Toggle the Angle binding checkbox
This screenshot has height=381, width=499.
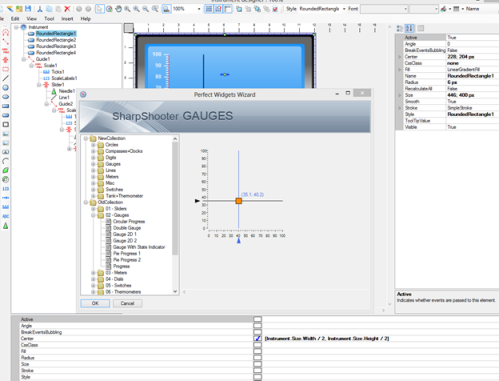point(257,326)
